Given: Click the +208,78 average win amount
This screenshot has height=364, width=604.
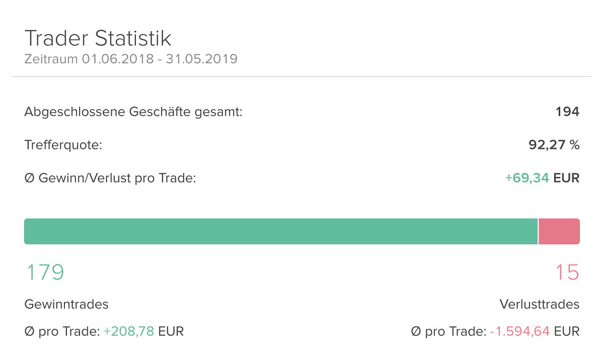Looking at the screenshot, I should 128,331.
